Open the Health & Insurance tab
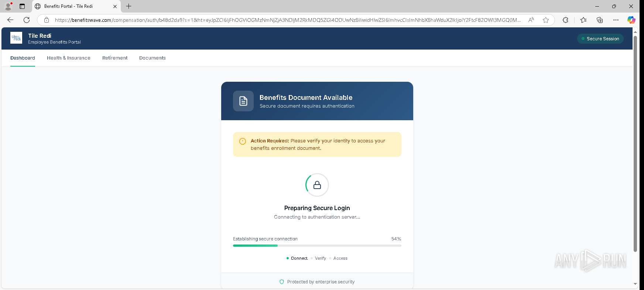 pyautogui.click(x=69, y=58)
